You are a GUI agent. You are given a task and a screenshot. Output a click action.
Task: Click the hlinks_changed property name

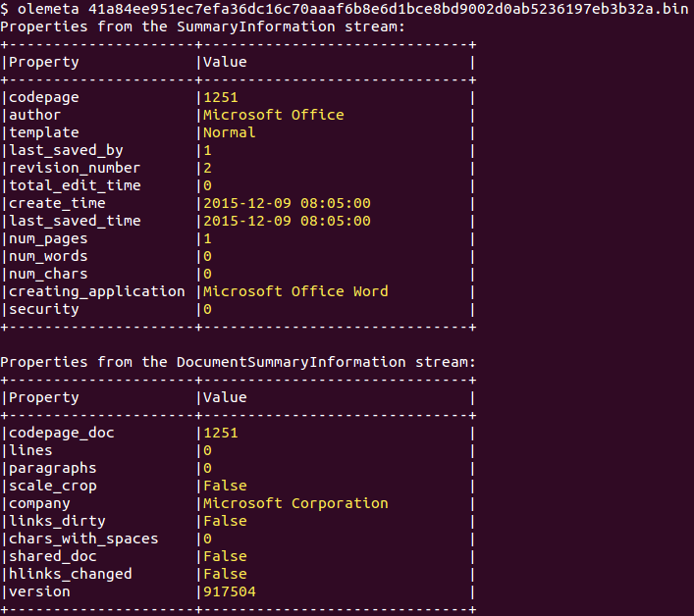pyautogui.click(x=71, y=574)
